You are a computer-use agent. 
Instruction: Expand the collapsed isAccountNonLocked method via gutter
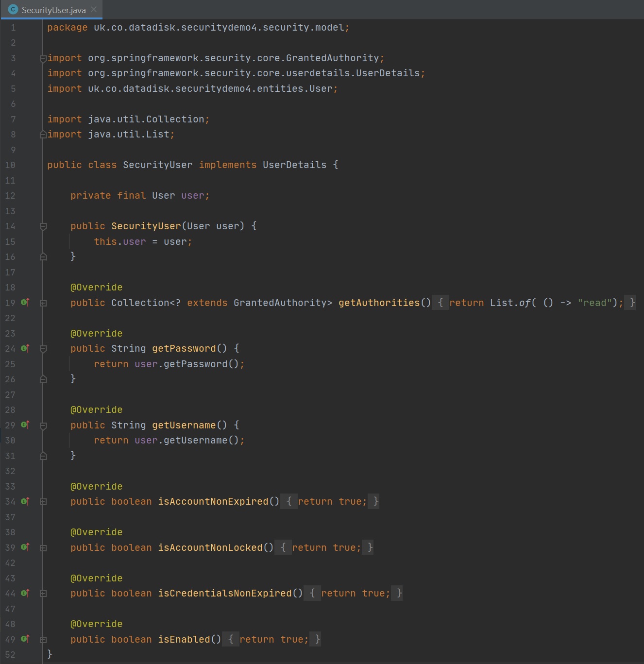pos(43,548)
